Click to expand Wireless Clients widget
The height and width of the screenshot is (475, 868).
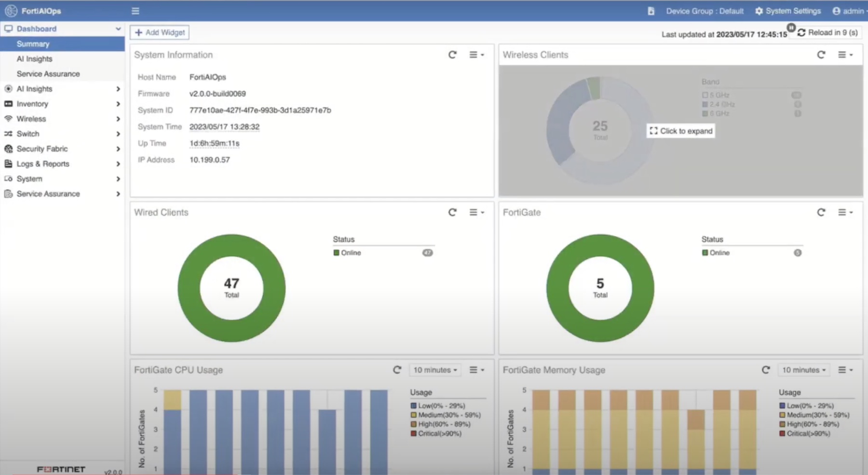[x=681, y=131]
